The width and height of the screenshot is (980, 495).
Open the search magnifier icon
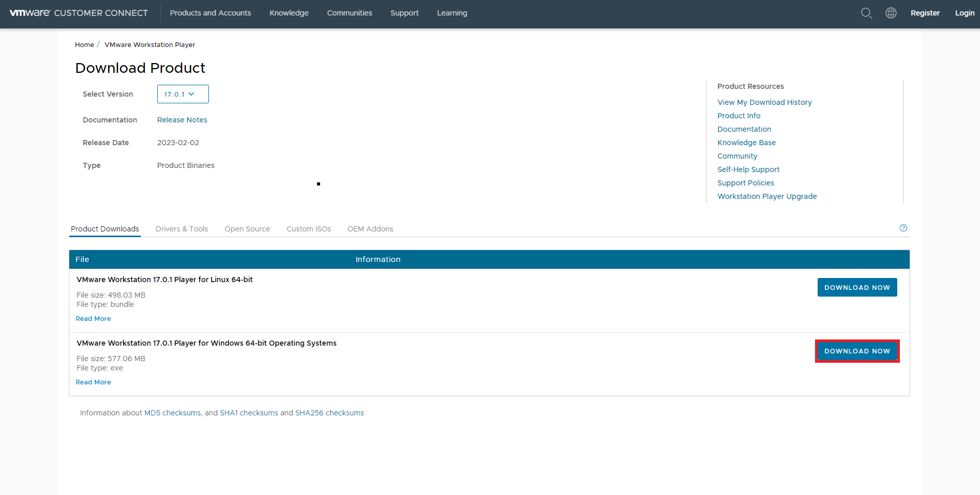pyautogui.click(x=866, y=13)
